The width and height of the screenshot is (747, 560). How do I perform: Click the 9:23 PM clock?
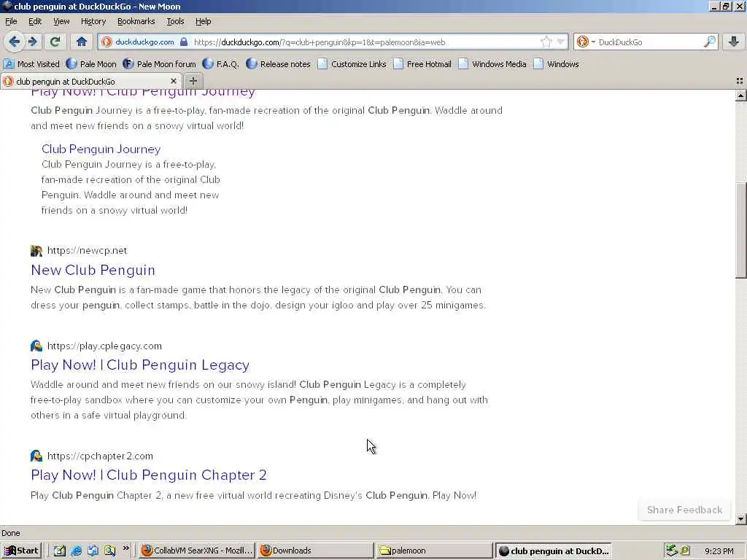719,551
